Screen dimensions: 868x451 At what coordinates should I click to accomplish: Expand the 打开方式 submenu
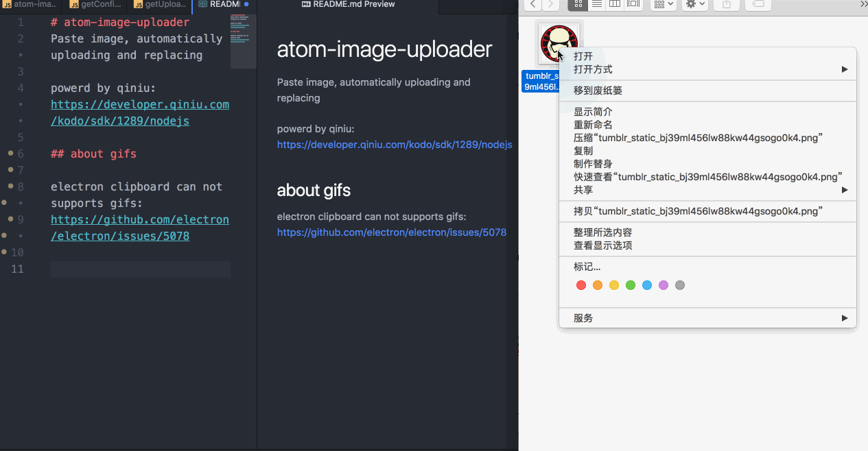click(708, 69)
